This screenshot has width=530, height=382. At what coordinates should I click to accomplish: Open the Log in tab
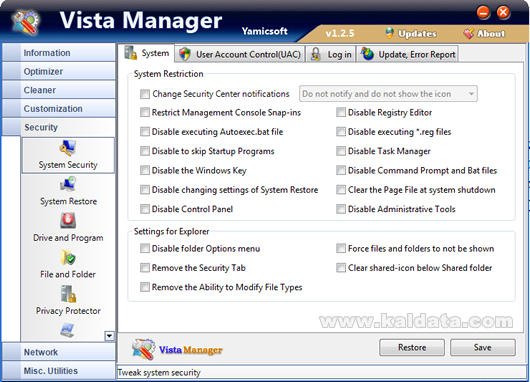331,54
